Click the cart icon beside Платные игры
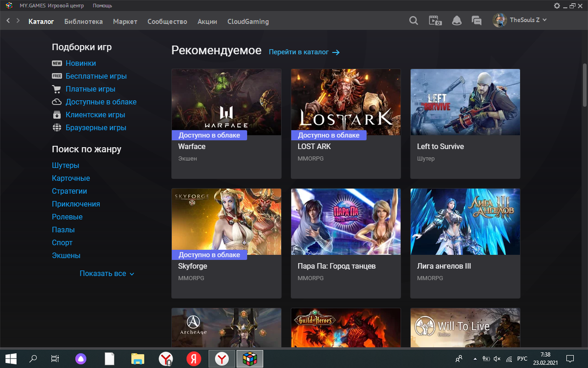Screen dimensions: 588x368 (57, 89)
